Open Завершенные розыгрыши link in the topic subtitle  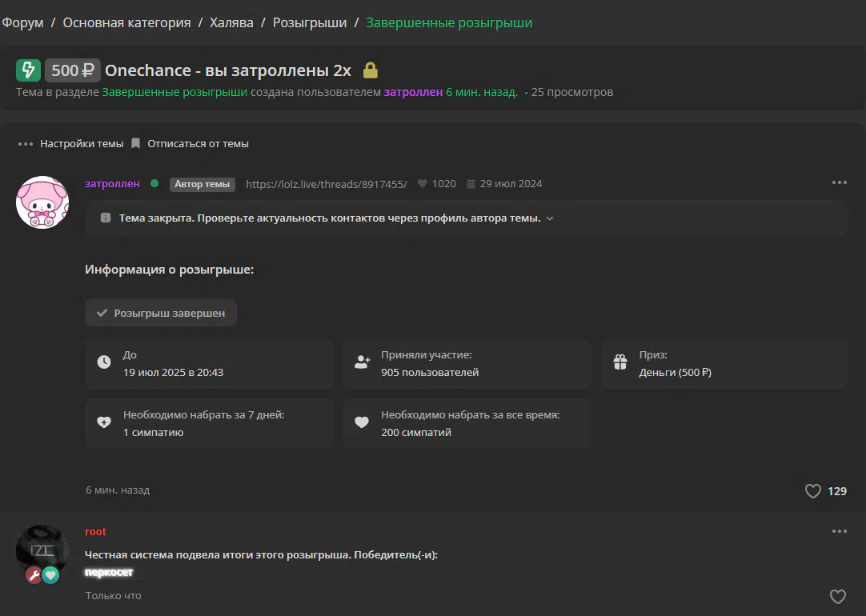pyautogui.click(x=174, y=92)
